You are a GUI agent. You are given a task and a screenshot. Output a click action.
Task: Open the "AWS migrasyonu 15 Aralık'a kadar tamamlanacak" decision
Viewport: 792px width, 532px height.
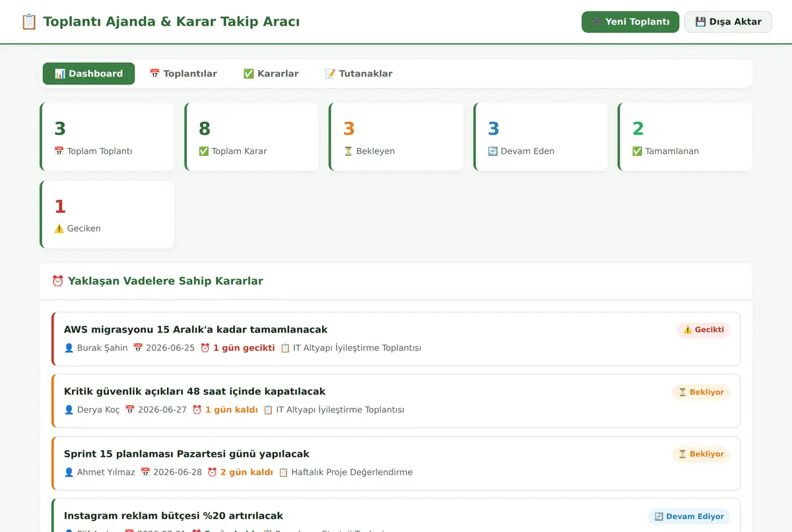point(396,339)
